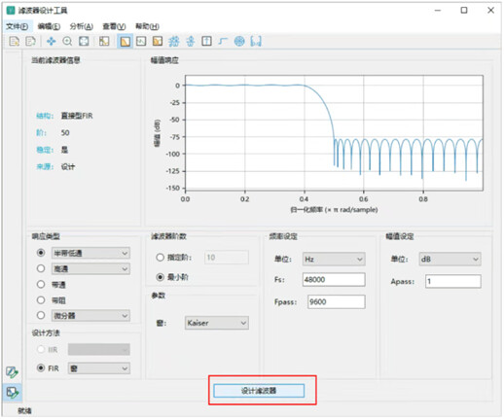
Task: Open the 分析(A) menu
Action: coord(81,26)
